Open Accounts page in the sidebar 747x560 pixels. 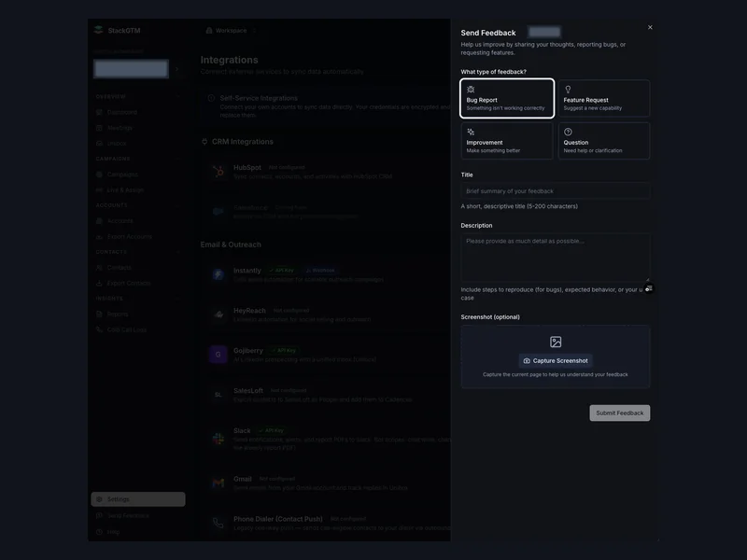pos(120,221)
